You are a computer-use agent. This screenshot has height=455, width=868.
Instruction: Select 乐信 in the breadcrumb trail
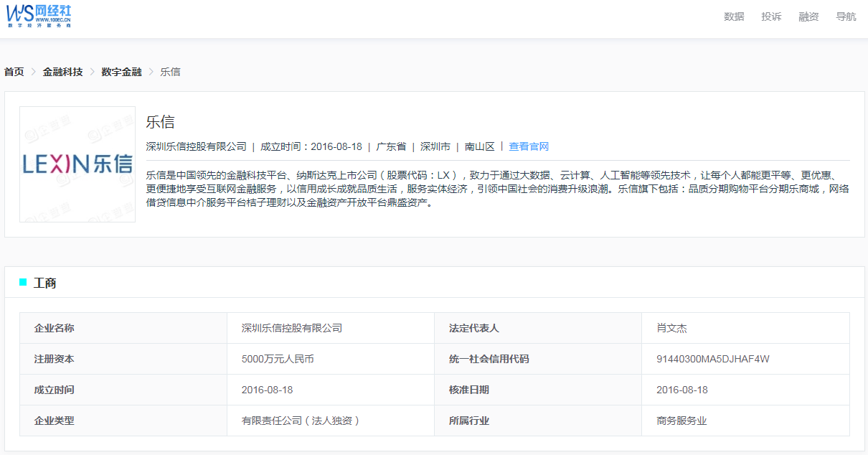pos(171,72)
